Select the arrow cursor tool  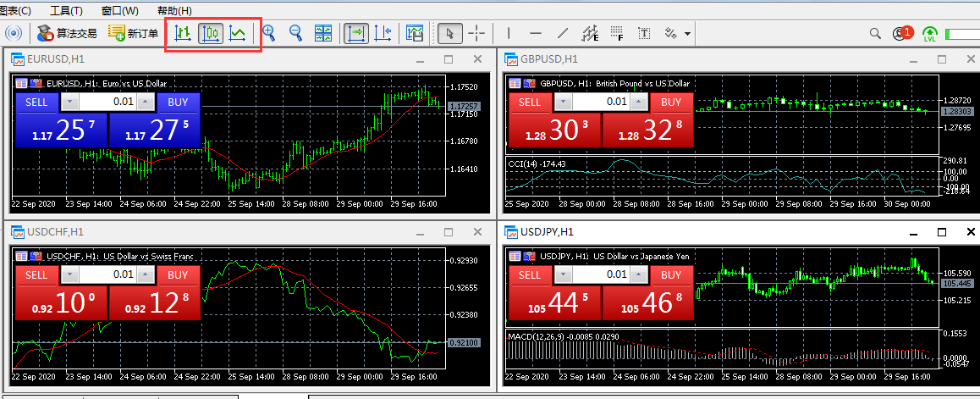(x=450, y=33)
